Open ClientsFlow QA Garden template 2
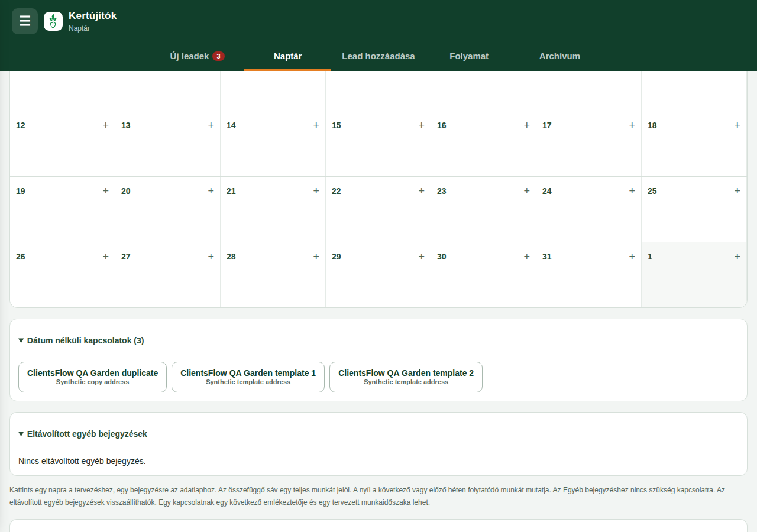The width and height of the screenshot is (757, 532). [406, 377]
